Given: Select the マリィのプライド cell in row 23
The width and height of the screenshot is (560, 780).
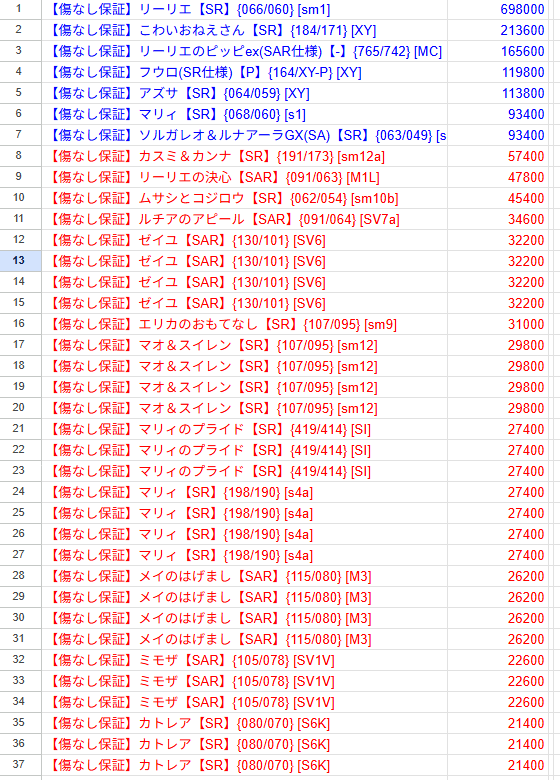Looking at the screenshot, I should (x=244, y=471).
